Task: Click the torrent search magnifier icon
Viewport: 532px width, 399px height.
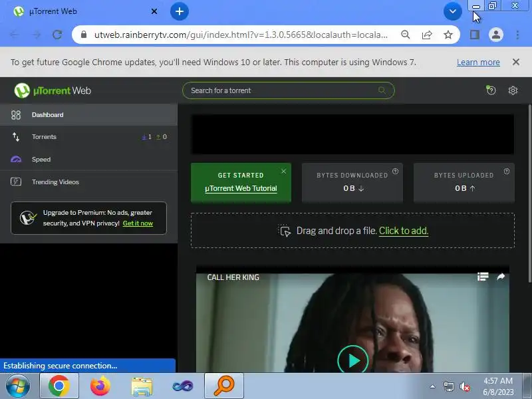Action: click(x=382, y=90)
